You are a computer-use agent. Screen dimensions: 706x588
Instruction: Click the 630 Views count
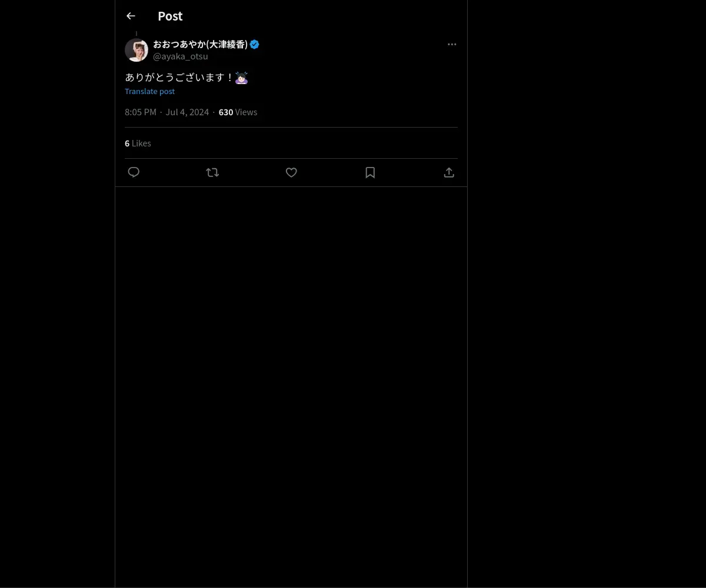(238, 112)
